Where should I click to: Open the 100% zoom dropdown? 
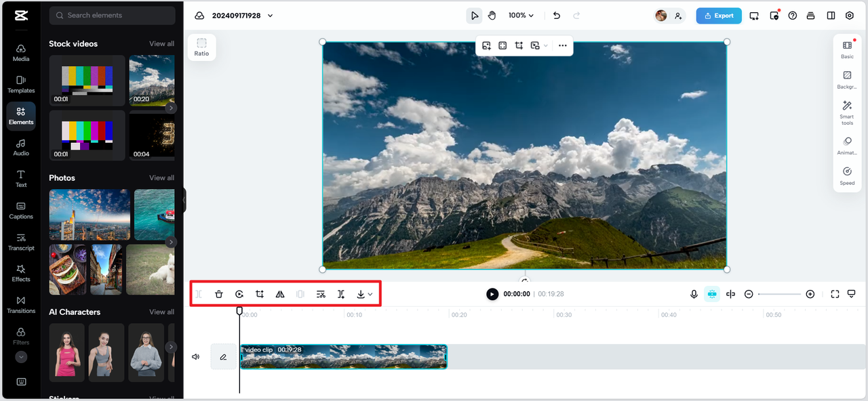[x=521, y=16]
